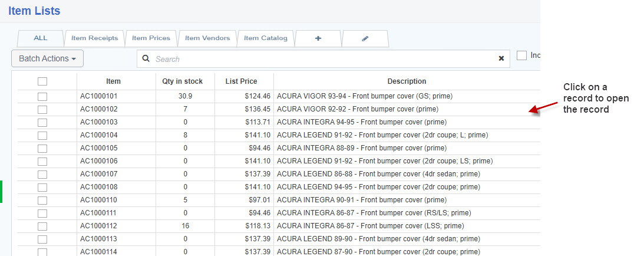Screen dimensions: 644x256
Task: Select checkbox for item AC1000104
Action: 42,135
